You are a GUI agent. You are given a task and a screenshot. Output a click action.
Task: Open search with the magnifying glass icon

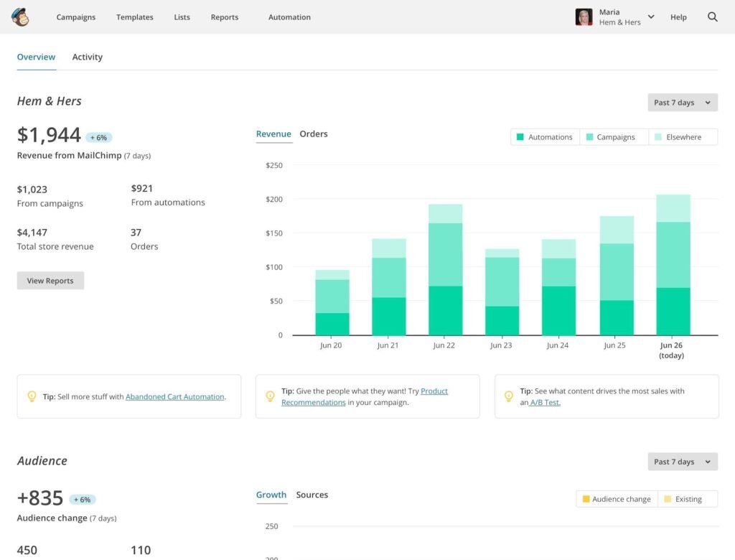712,17
